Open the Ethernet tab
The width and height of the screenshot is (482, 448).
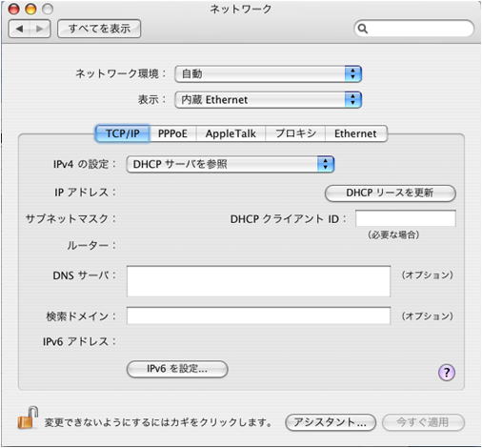[x=355, y=133]
